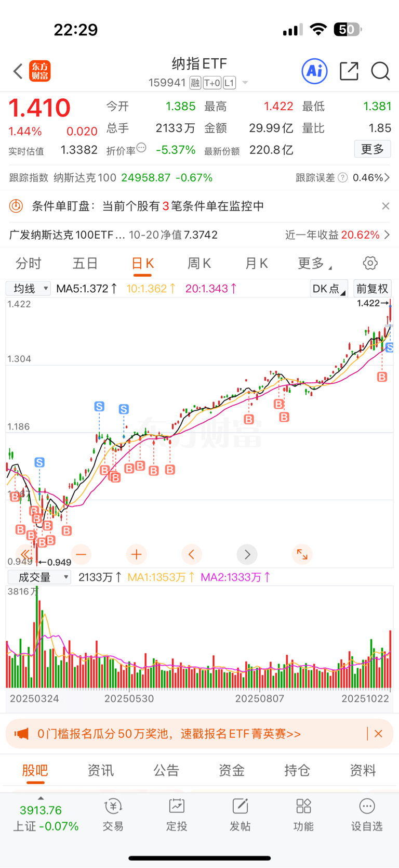
Task: Move chart right with grey arrow
Action: (x=247, y=554)
